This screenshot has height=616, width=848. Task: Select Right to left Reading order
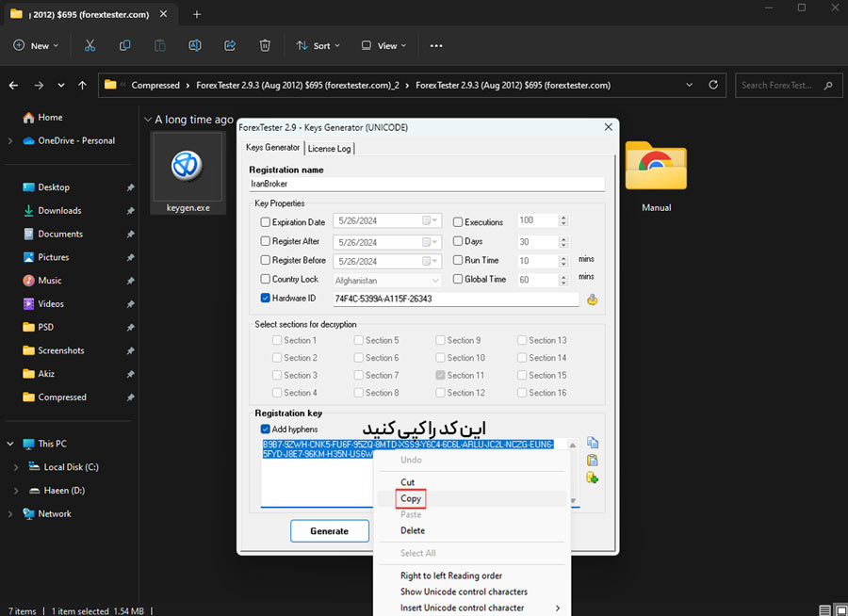451,575
